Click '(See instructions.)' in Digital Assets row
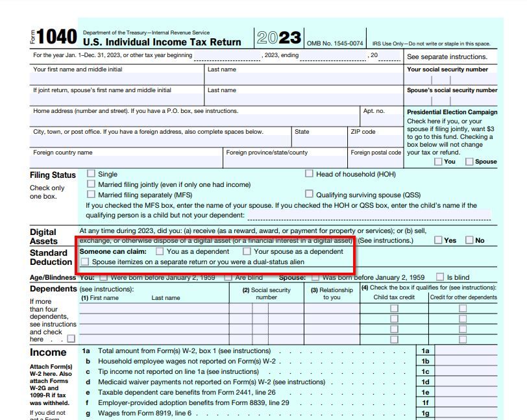The height and width of the screenshot is (420, 527). coord(386,240)
